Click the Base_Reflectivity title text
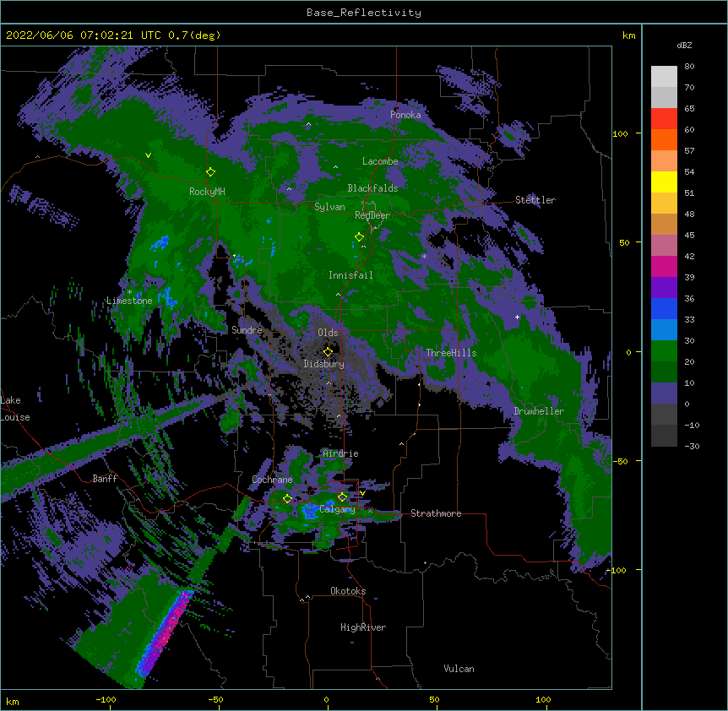Screen dimensions: 728x711 tap(364, 13)
